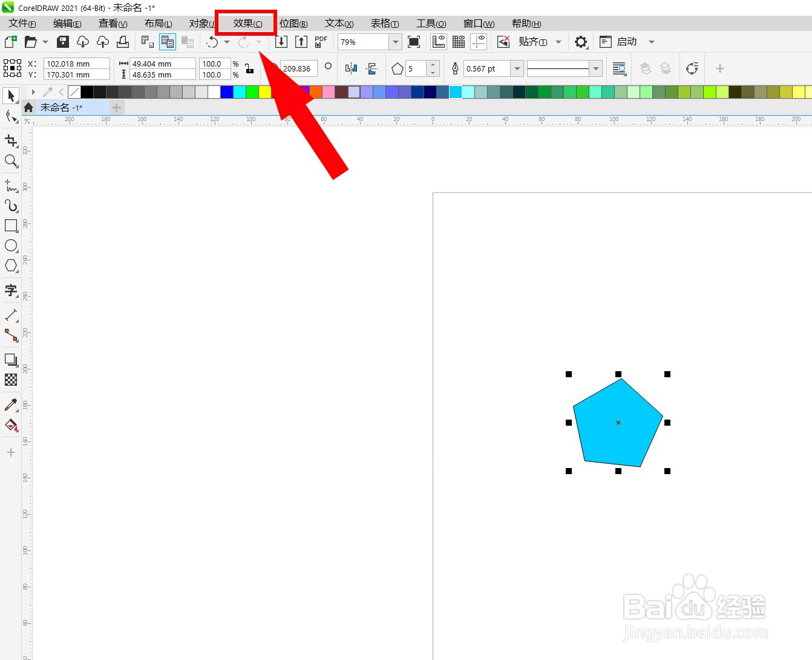Select the Crop tool
This screenshot has height=660, width=812.
(11, 141)
